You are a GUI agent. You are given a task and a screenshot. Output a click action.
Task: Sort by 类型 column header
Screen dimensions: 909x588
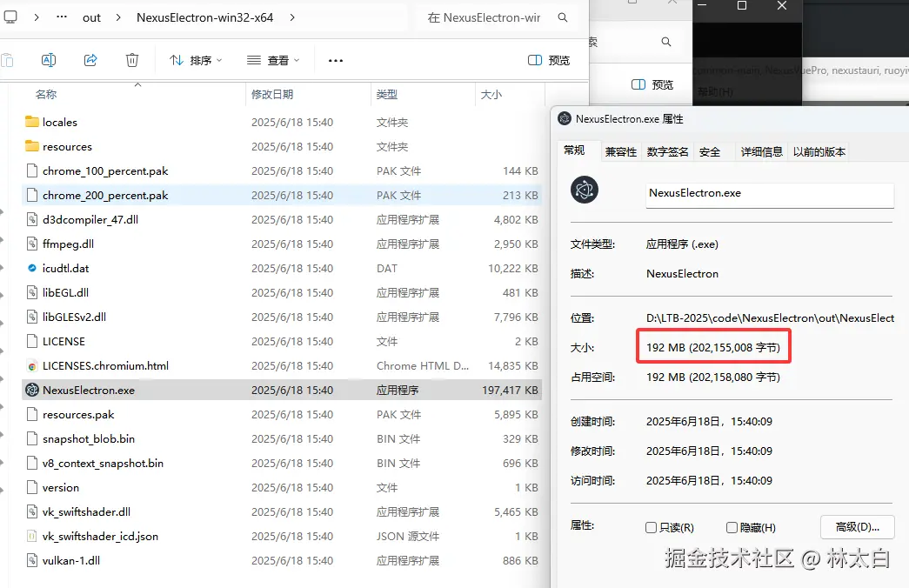387,94
